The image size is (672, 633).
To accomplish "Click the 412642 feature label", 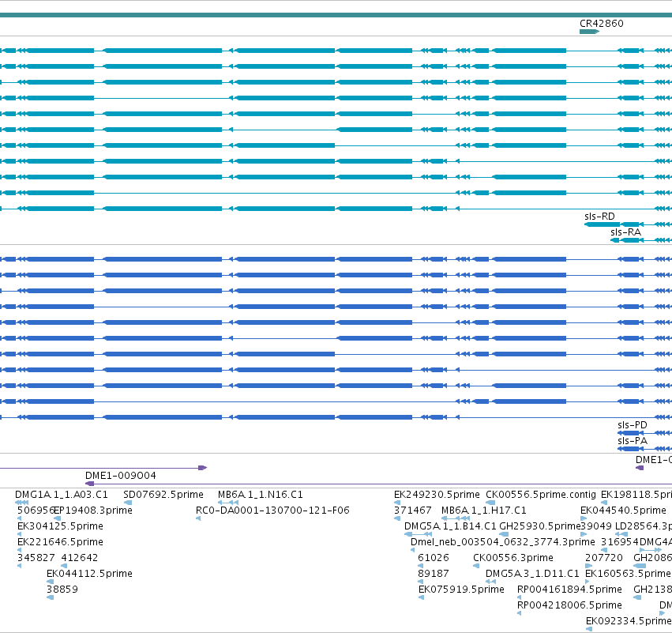I will 80,557.
